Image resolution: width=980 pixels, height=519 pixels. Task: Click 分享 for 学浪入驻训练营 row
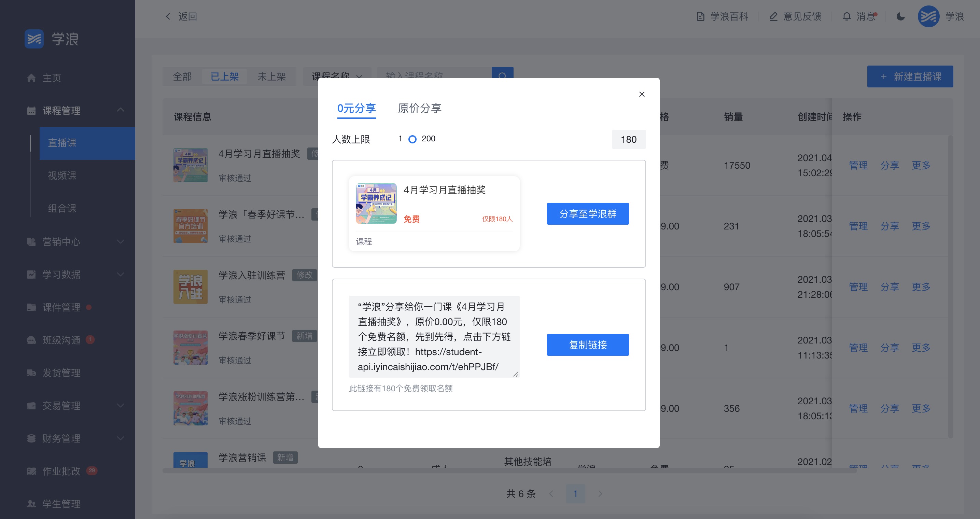[x=890, y=287]
